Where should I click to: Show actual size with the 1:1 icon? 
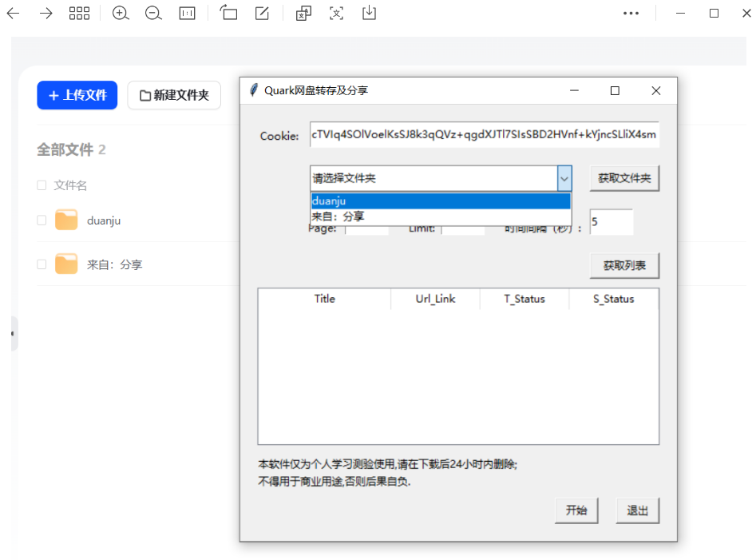point(187,13)
